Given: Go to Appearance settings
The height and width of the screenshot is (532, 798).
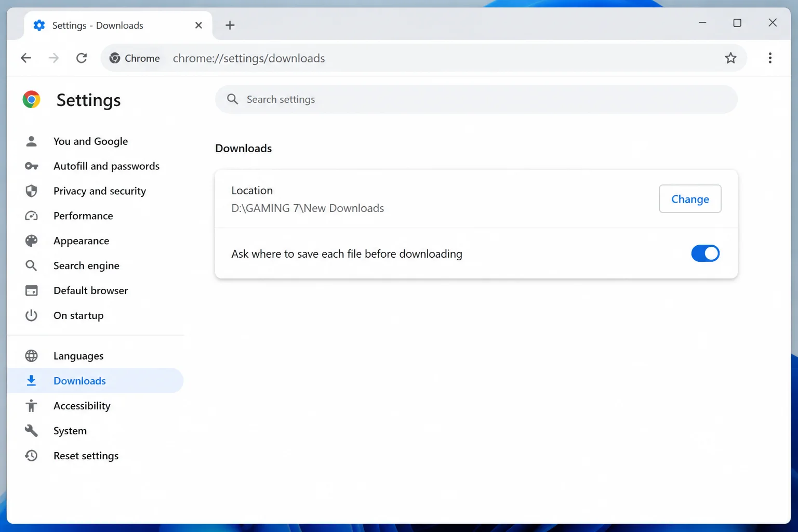Looking at the screenshot, I should 95,241.
